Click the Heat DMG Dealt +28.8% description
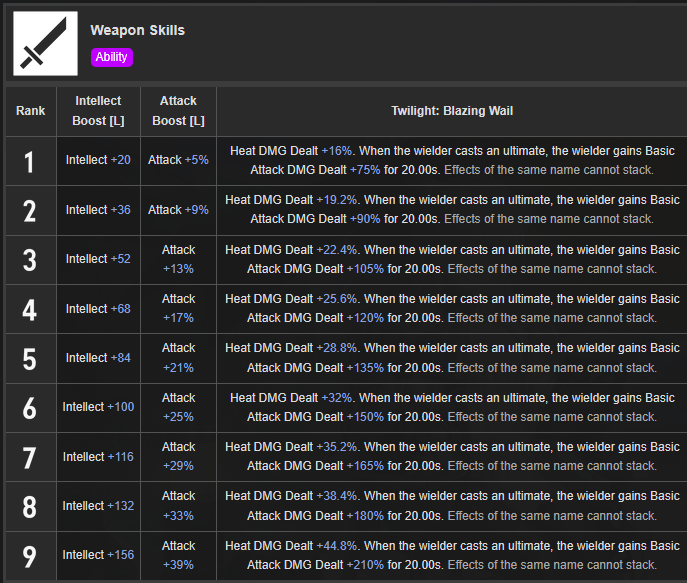Screen dimensions: 687x583 click(452, 358)
